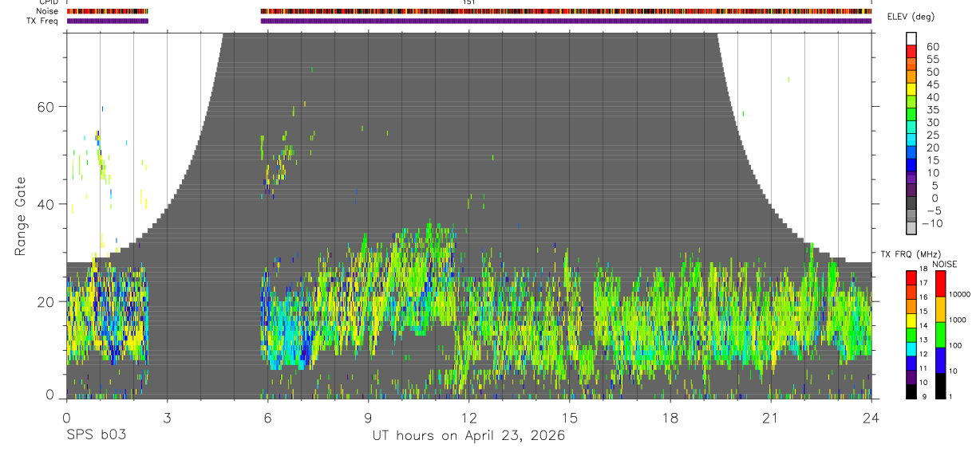
Task: Click the orange segment of NOISE colorbar
Action: (x=941, y=309)
